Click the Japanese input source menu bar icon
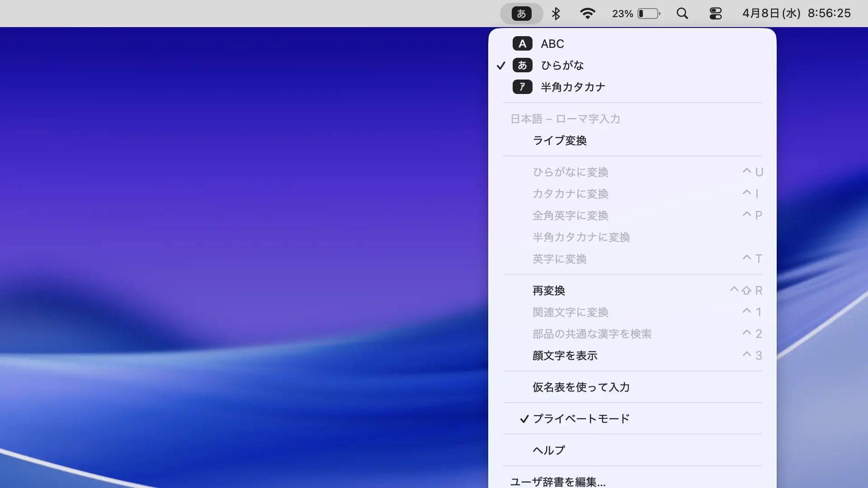 tap(521, 14)
